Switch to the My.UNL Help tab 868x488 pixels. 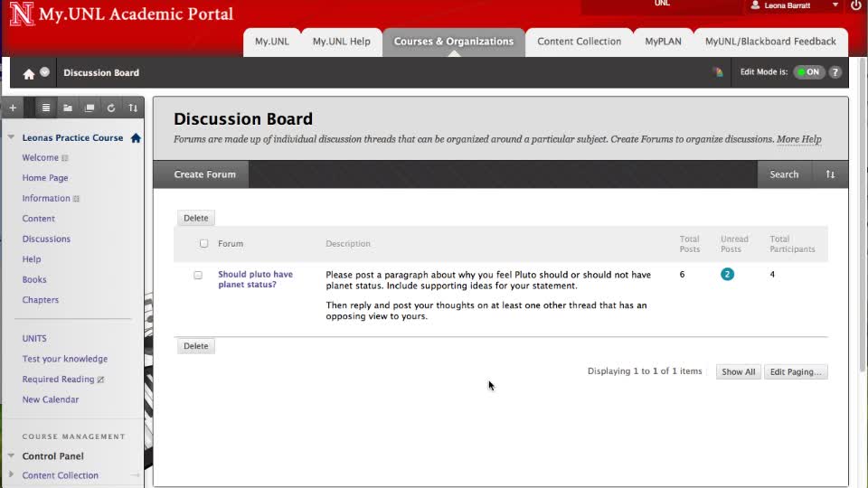point(342,42)
